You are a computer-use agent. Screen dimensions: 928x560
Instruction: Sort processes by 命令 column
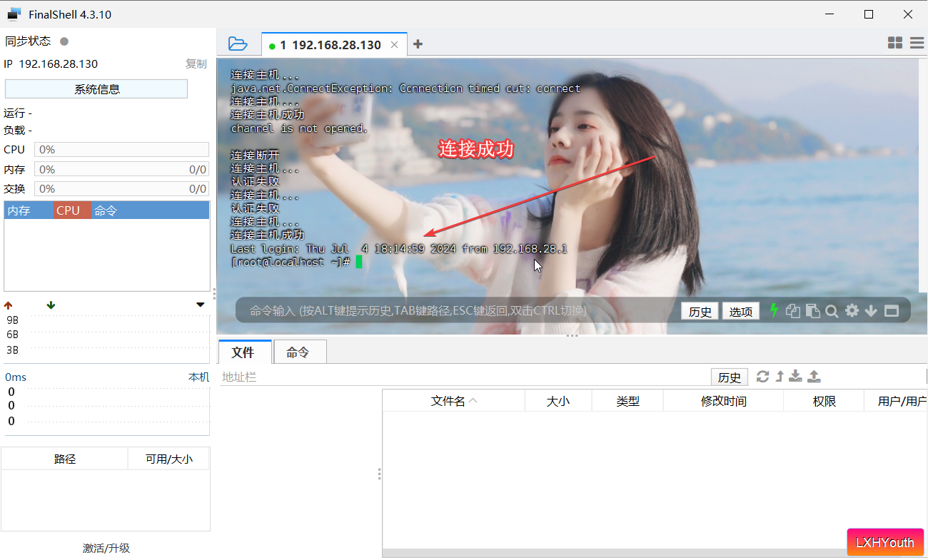click(x=150, y=210)
